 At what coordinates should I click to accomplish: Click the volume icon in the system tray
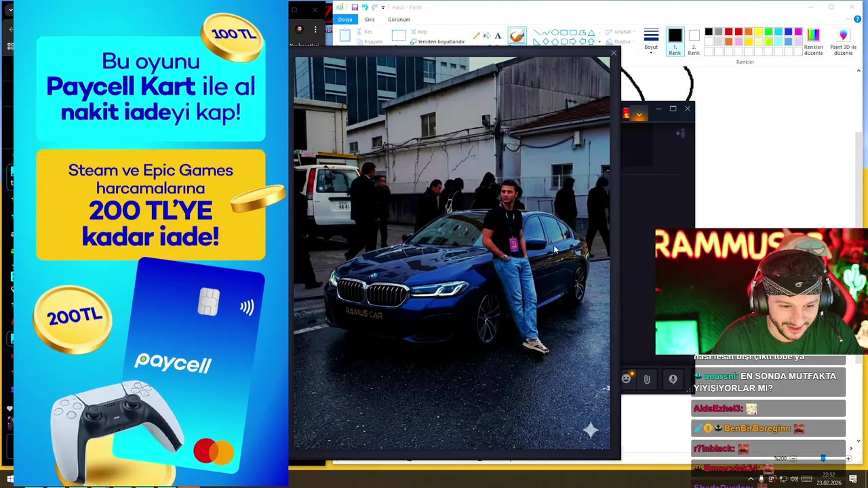pos(794,479)
